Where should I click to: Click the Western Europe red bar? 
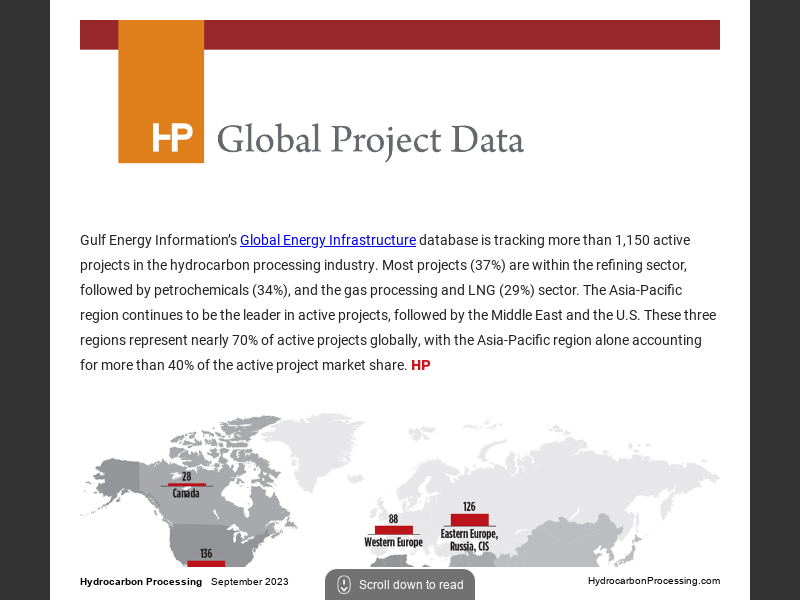coord(393,530)
